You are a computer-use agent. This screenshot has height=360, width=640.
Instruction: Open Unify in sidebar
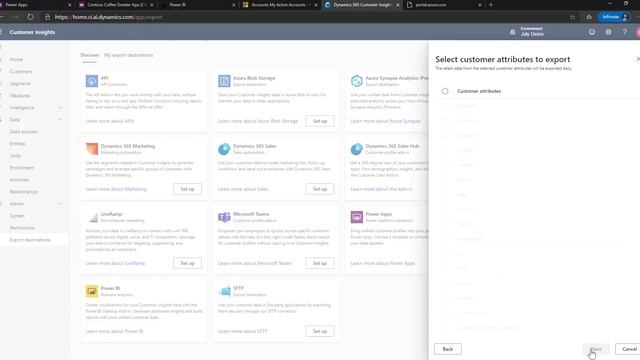(15, 156)
